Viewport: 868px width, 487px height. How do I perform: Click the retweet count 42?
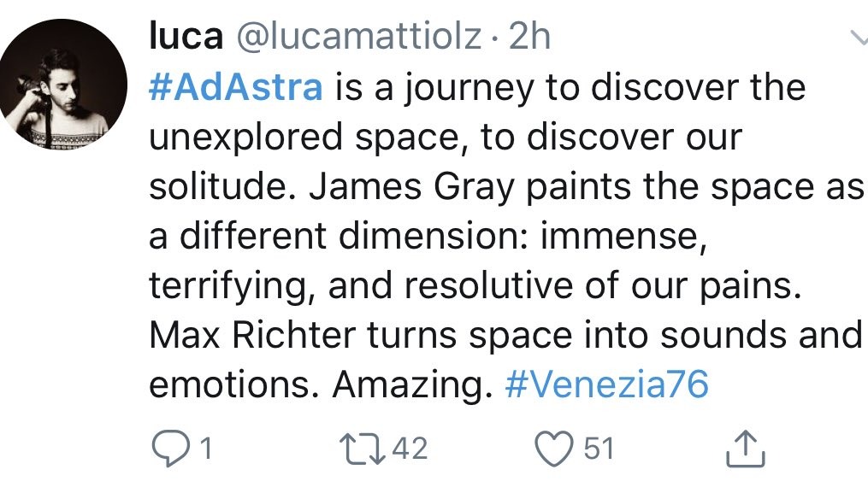[410, 449]
